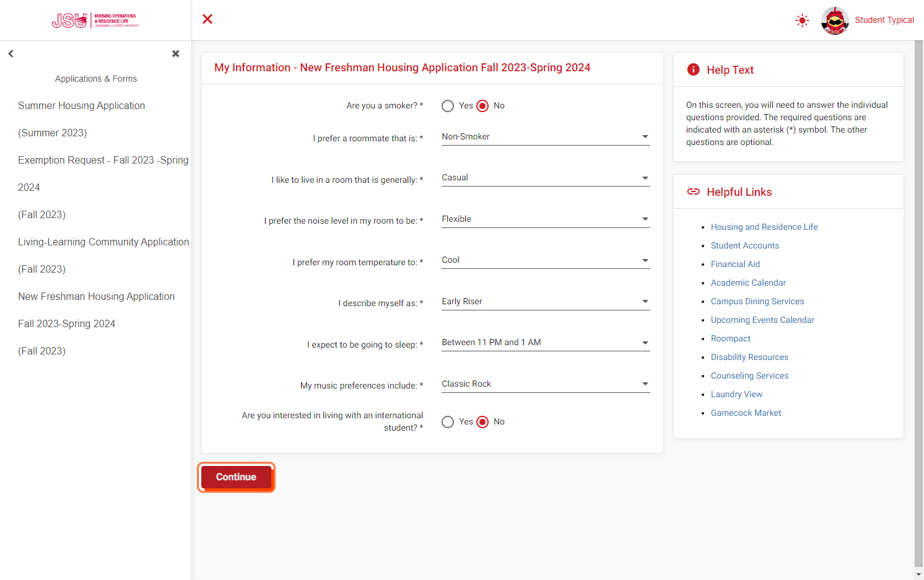This screenshot has height=580, width=924.
Task: Click the JSU Housing Operations logo
Action: tap(95, 20)
